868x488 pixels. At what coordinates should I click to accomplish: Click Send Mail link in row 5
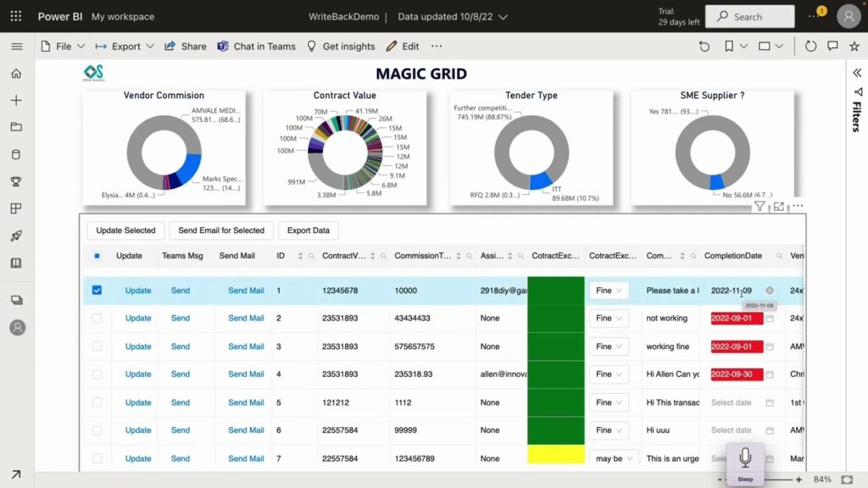coord(246,402)
